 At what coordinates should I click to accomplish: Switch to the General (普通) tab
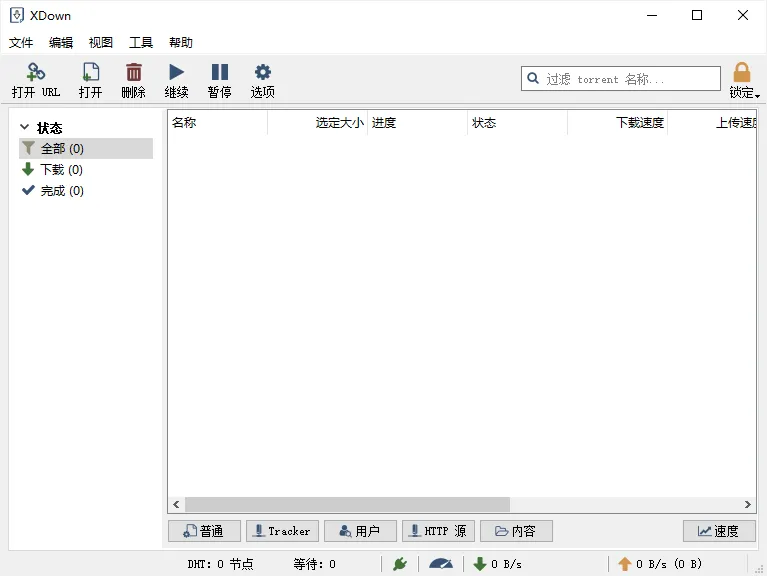coord(204,531)
